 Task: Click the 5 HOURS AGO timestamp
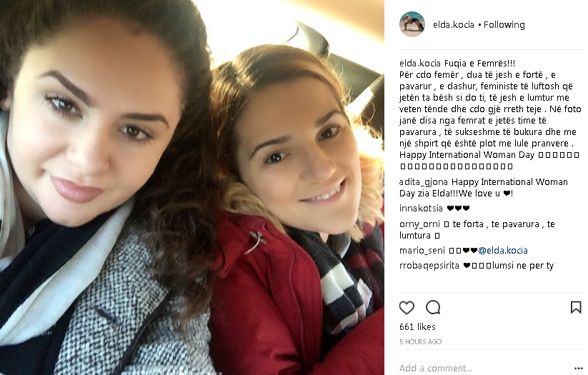(420, 341)
